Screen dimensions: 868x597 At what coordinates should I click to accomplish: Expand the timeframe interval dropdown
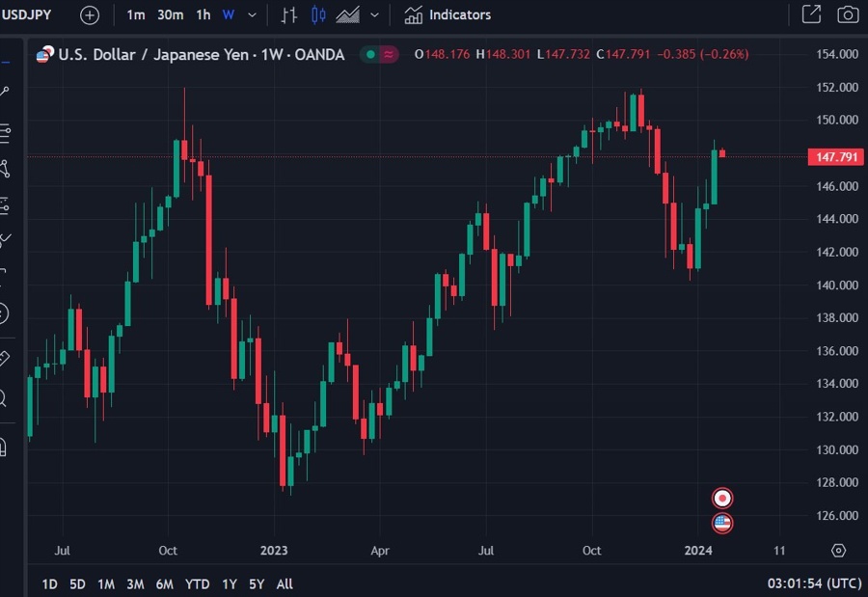[253, 15]
